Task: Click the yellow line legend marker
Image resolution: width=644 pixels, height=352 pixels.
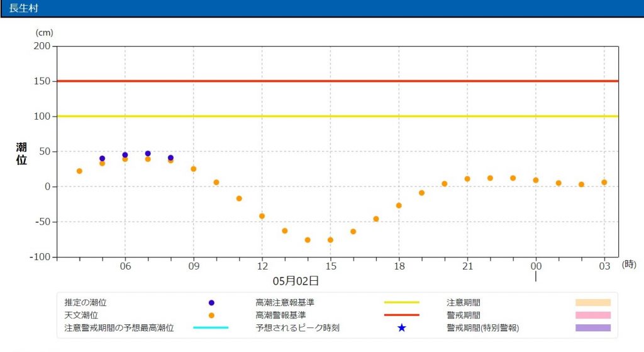Action: pos(402,302)
